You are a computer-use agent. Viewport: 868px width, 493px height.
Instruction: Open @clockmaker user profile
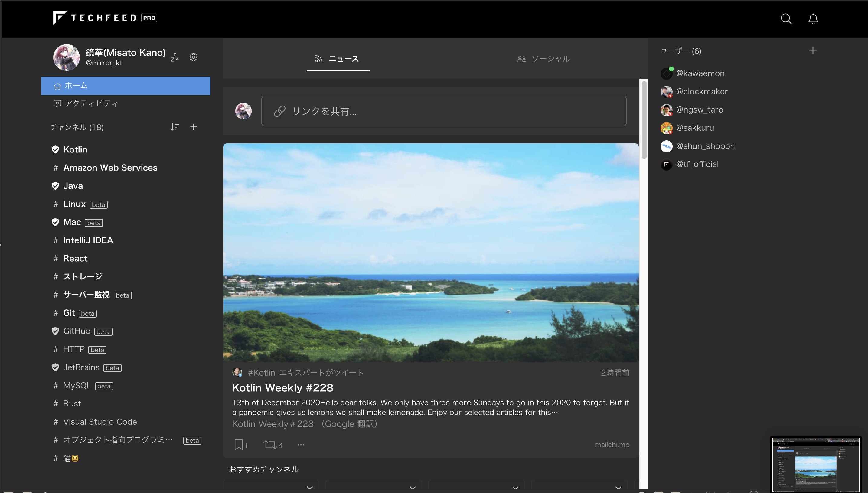[x=701, y=91]
